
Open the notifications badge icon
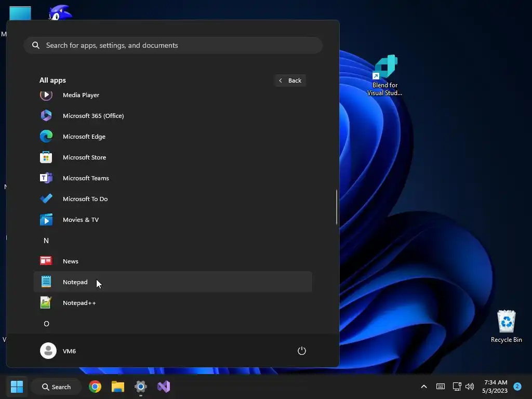click(x=517, y=387)
